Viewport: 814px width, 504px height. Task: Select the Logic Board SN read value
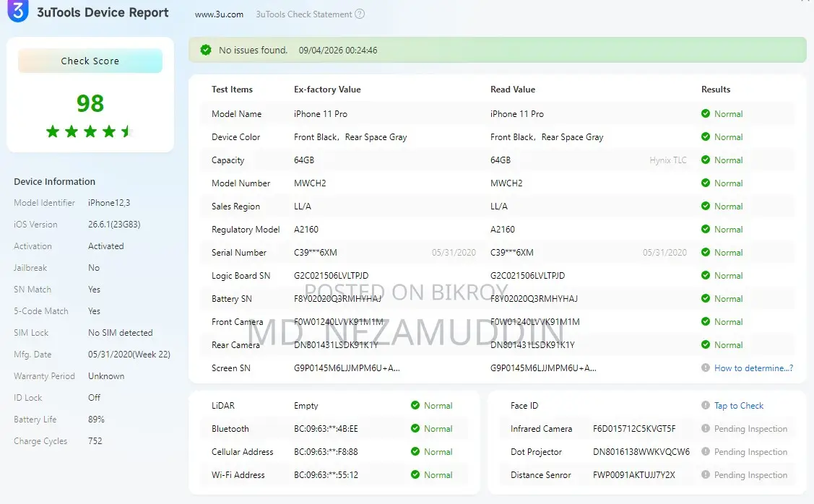(527, 276)
